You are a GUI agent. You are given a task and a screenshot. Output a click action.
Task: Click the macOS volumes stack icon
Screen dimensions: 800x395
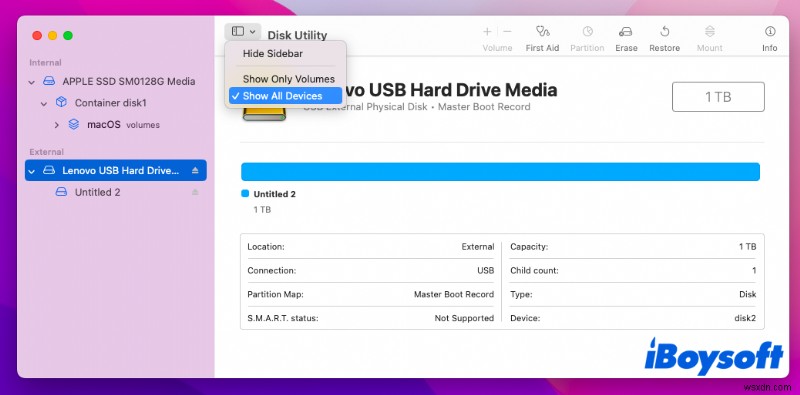[x=73, y=125]
